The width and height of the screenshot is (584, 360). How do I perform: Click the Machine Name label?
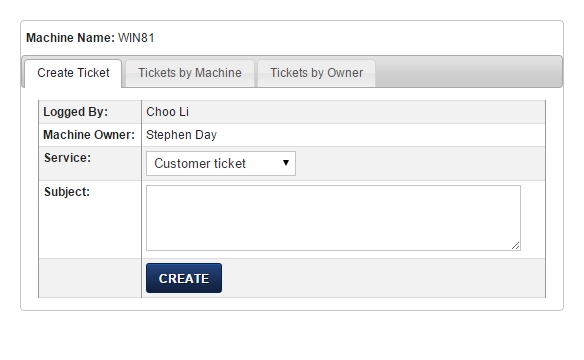(70, 38)
